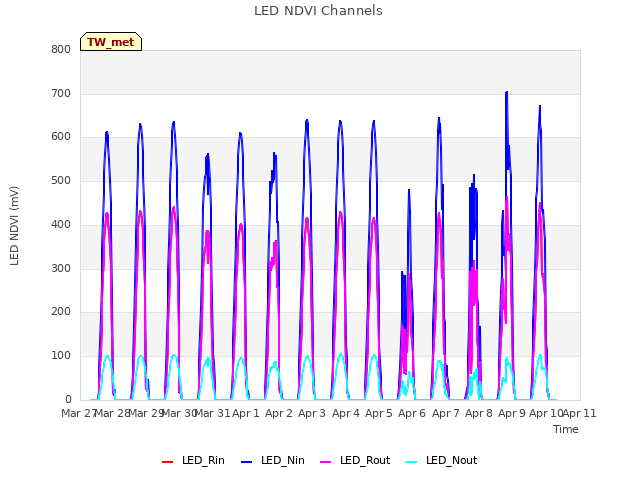Viewport: 640px width, 480px height.
Task: Click the Apr 10 x-axis label
Action: pos(546,413)
